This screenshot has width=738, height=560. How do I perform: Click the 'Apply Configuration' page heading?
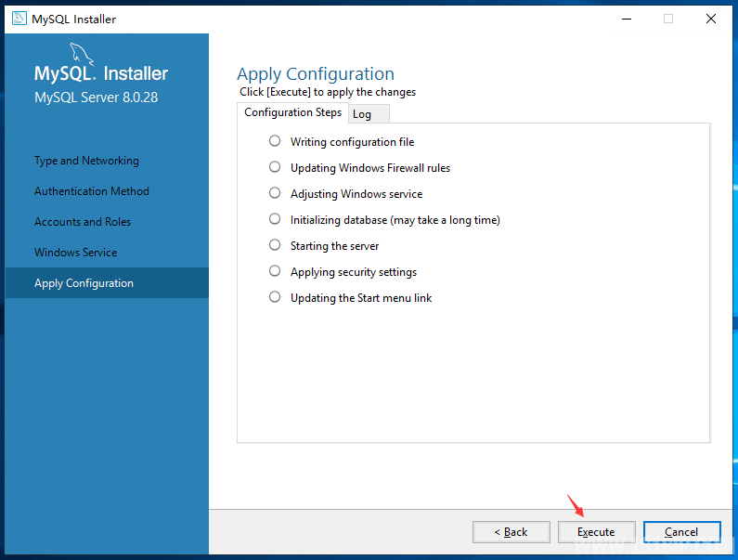(x=316, y=74)
